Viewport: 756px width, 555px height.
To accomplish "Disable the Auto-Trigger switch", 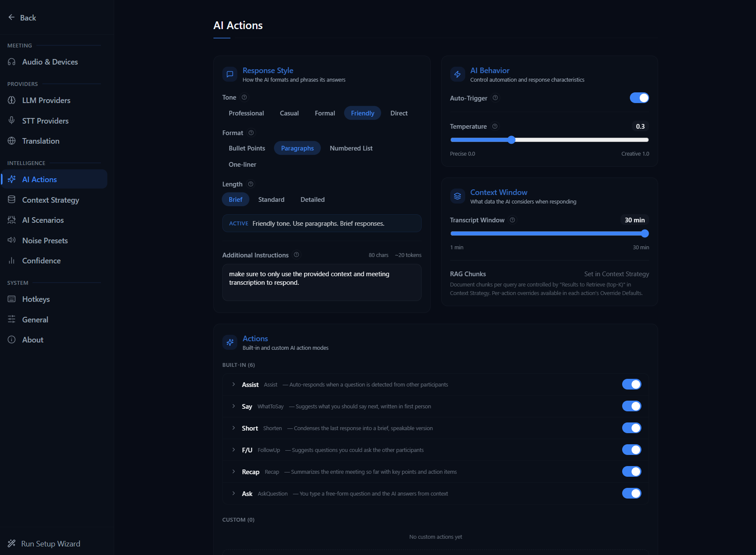I will coord(639,98).
